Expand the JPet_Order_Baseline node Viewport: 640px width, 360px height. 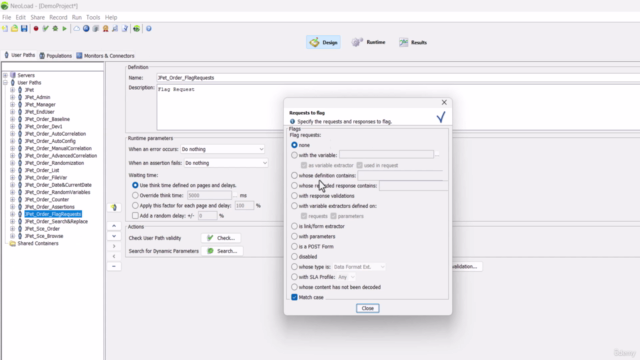(x=12, y=119)
